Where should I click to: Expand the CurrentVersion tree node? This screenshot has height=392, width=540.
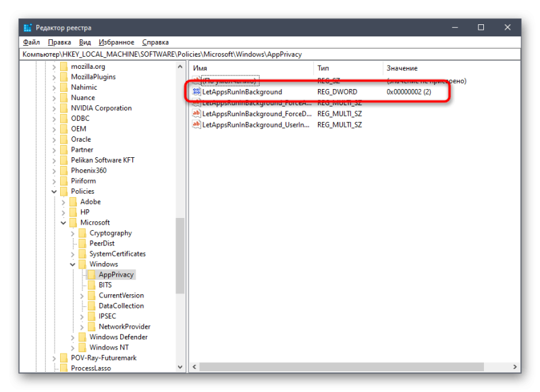(x=82, y=296)
